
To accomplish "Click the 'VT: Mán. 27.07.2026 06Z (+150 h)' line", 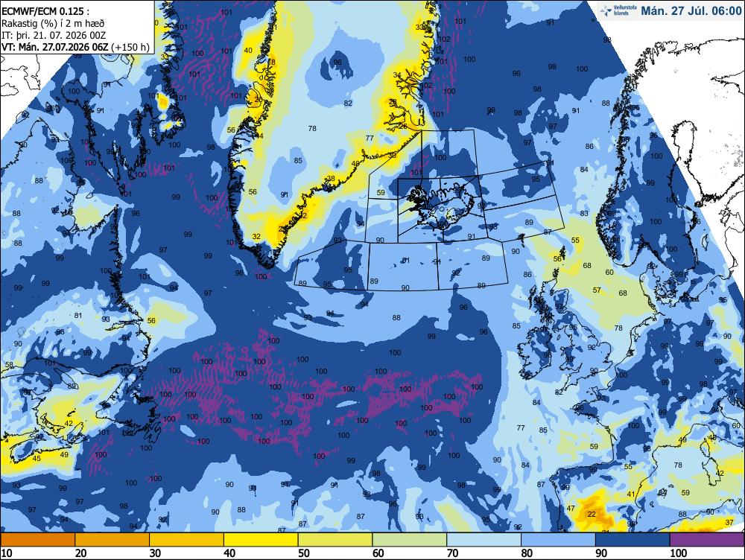I will pyautogui.click(x=75, y=47).
